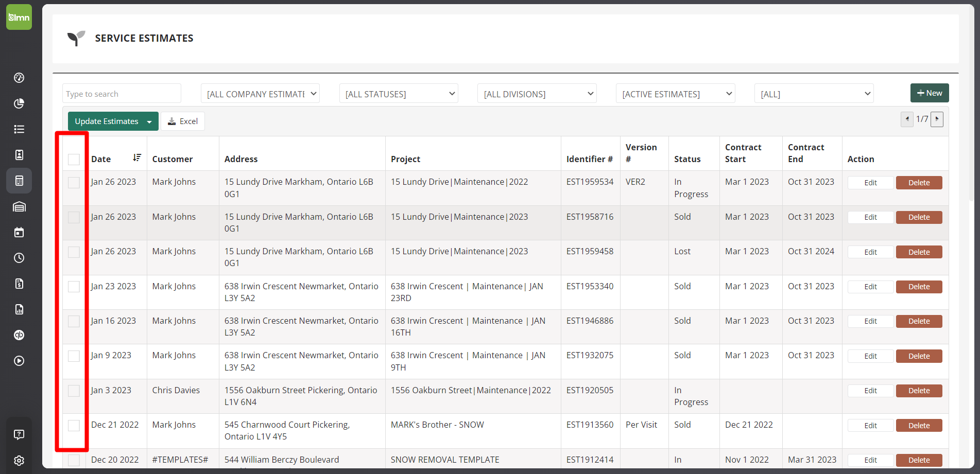Check the row for EST1959458
Image resolution: width=980 pixels, height=474 pixels.
tap(74, 252)
